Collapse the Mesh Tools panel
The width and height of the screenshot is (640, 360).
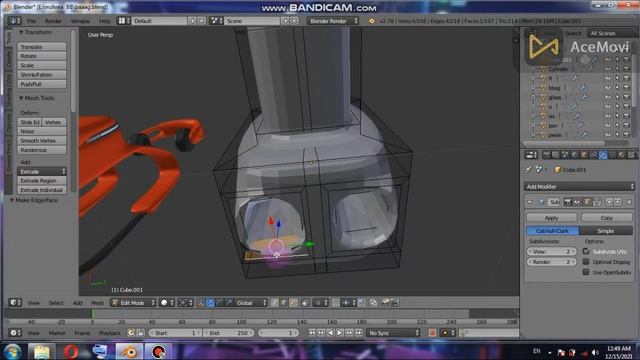(21, 98)
